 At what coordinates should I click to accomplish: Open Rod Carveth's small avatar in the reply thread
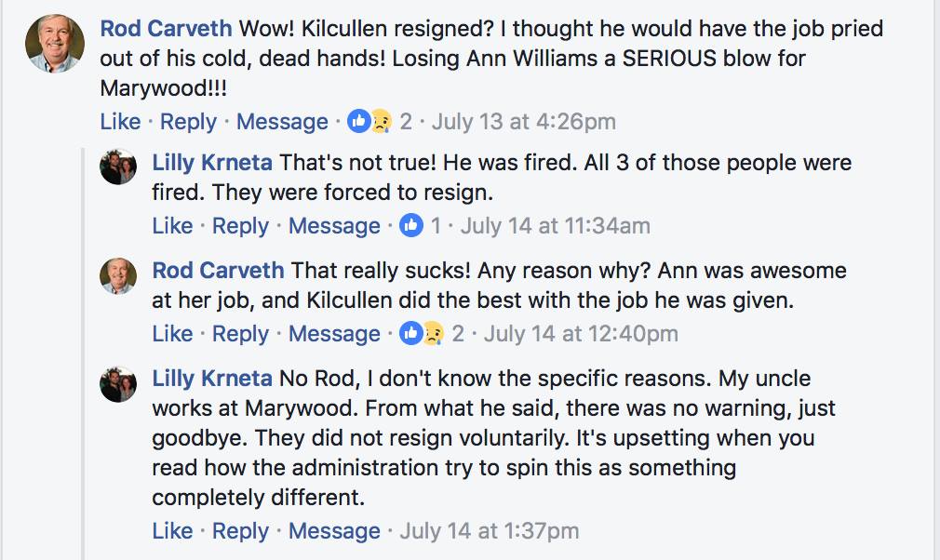tap(117, 276)
